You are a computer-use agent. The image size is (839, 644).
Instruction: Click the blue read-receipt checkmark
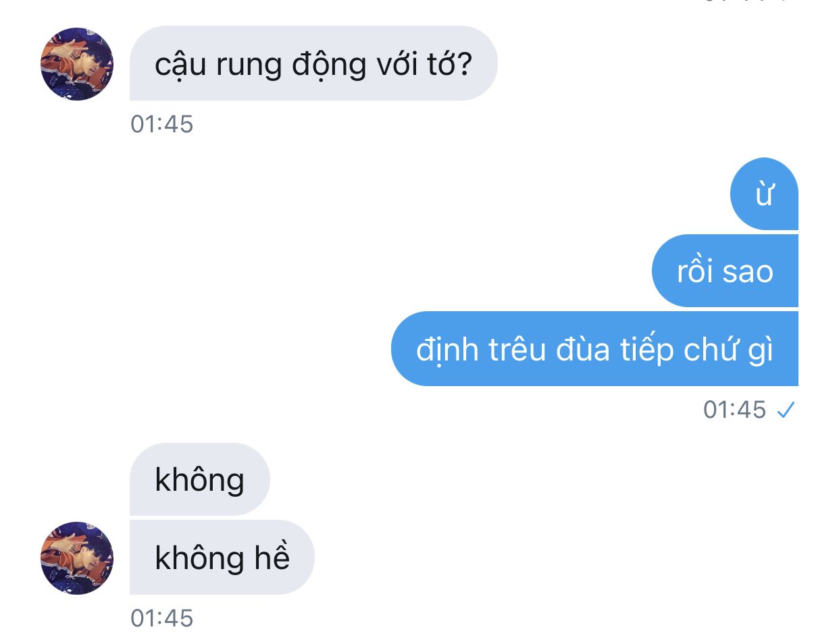[x=786, y=409]
